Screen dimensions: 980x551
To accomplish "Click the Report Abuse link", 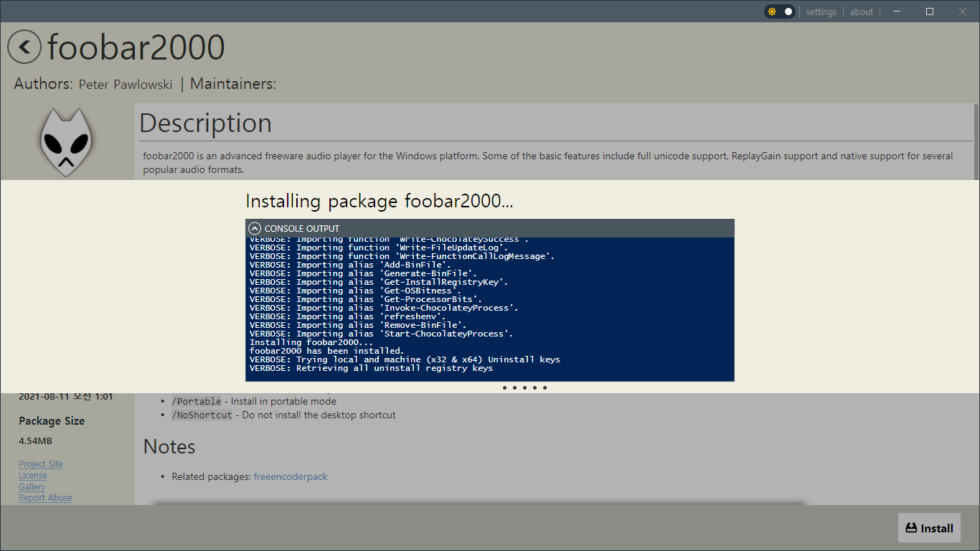I will [x=45, y=497].
